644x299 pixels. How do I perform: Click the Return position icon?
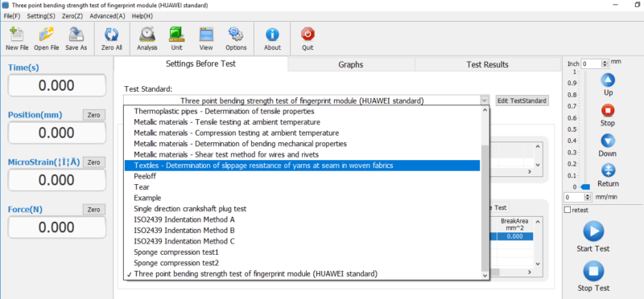(608, 170)
